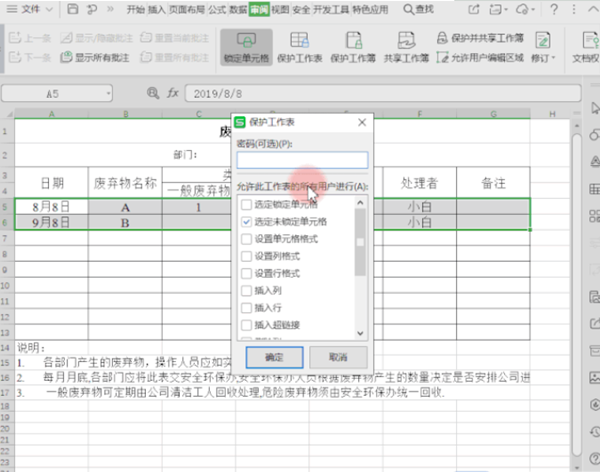The width and height of the screenshot is (600, 472).
Task: Click the 共享工作簿 (Share Workbook) icon
Action: click(407, 47)
